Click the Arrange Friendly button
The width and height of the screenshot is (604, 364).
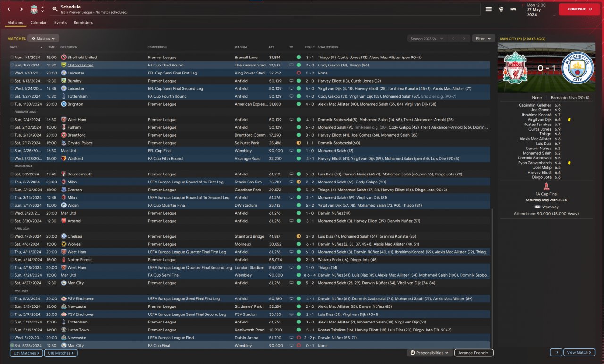point(474,353)
